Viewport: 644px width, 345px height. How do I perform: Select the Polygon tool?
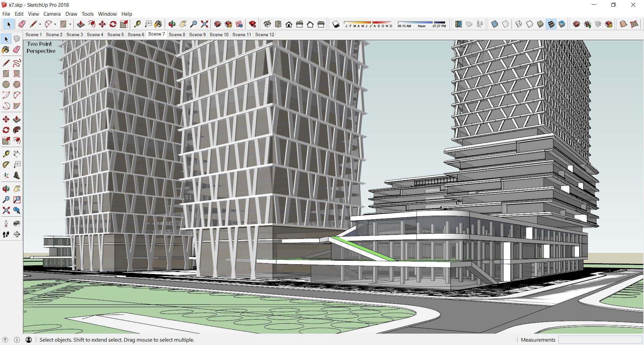[x=17, y=84]
